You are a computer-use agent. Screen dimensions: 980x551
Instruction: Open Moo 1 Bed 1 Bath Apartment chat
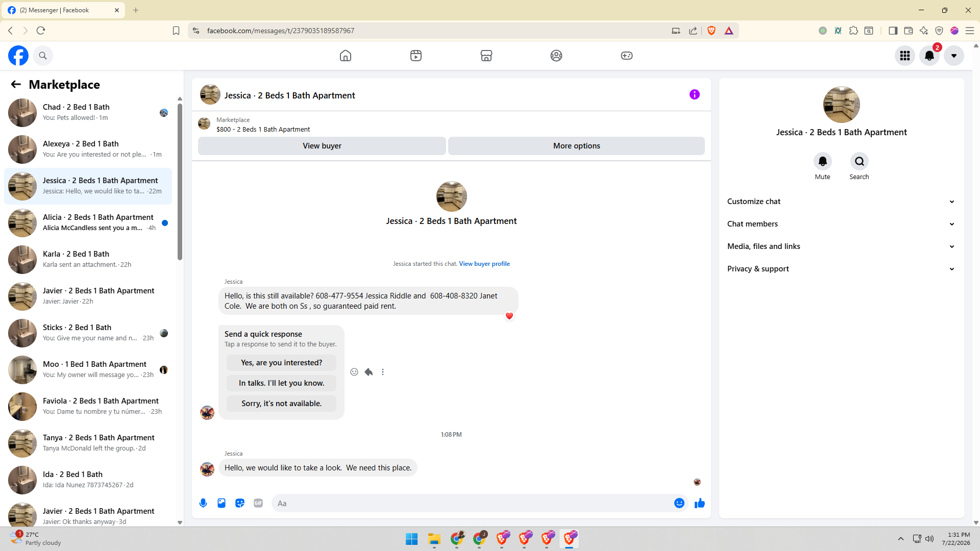click(88, 370)
